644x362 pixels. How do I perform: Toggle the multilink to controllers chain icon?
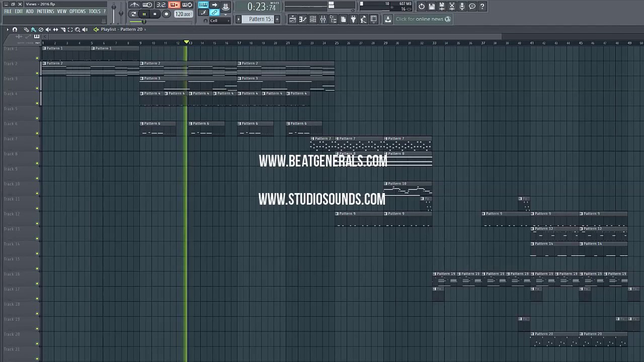point(214,12)
